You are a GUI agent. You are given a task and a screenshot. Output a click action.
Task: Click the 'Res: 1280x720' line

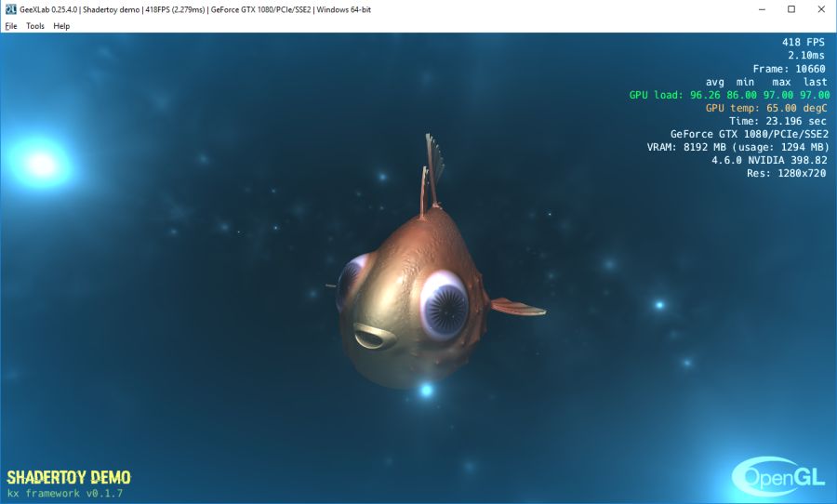[x=786, y=173]
